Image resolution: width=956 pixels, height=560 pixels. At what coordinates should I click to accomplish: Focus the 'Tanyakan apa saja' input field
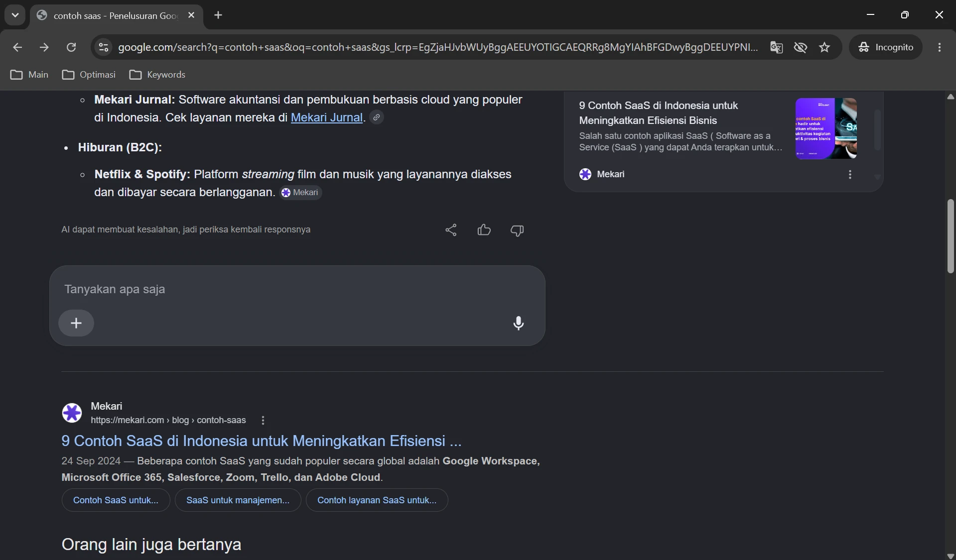tap(297, 289)
